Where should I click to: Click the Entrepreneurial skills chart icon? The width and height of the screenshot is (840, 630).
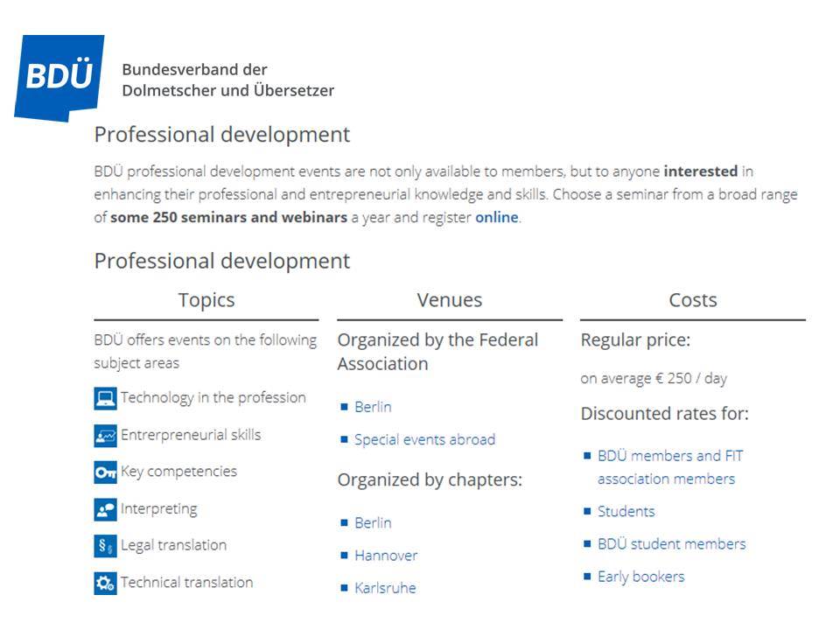(x=105, y=436)
